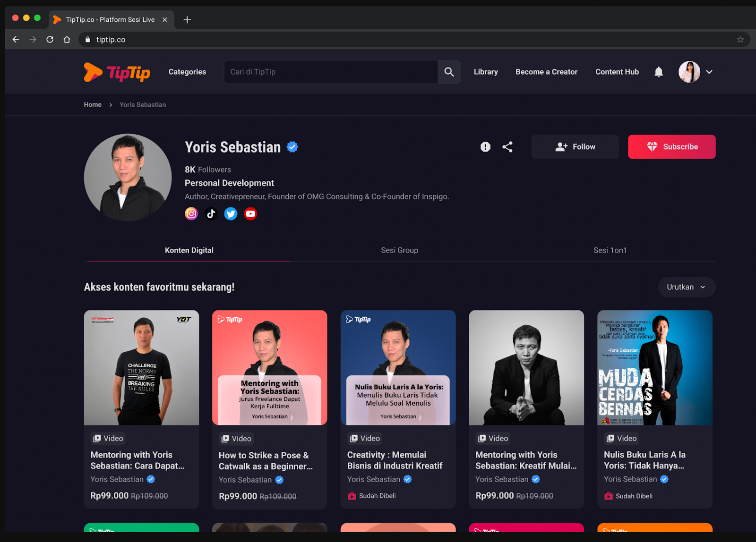
Task: Click the Yoris Sebastian breadcrumb
Action: [143, 105]
